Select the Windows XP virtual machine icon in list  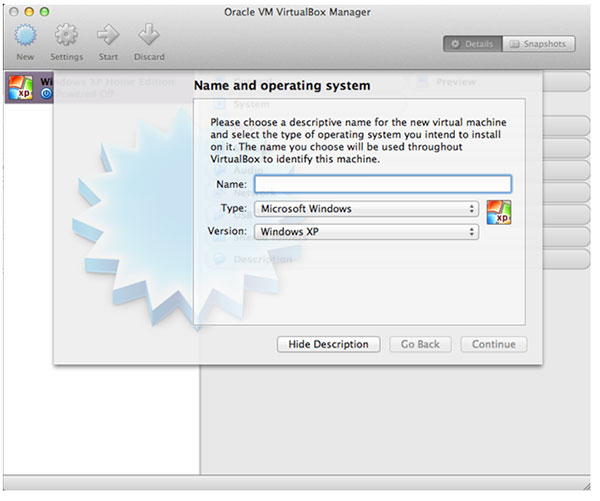click(21, 88)
